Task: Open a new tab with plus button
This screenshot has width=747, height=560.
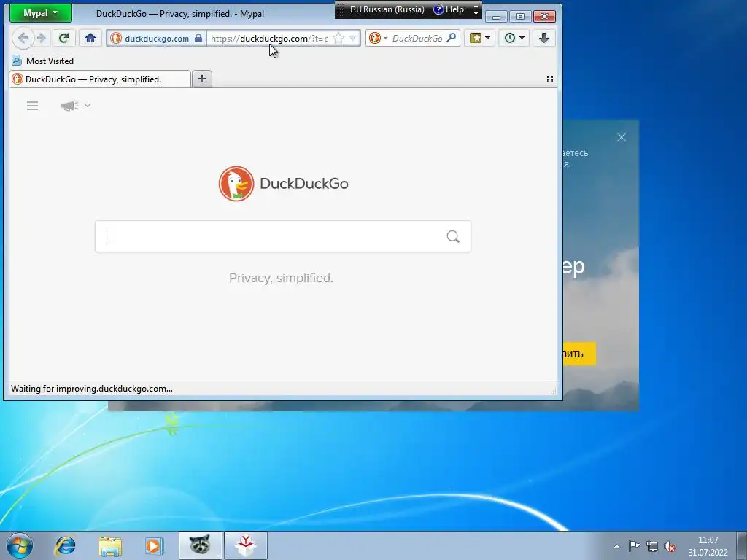Action: (x=202, y=79)
